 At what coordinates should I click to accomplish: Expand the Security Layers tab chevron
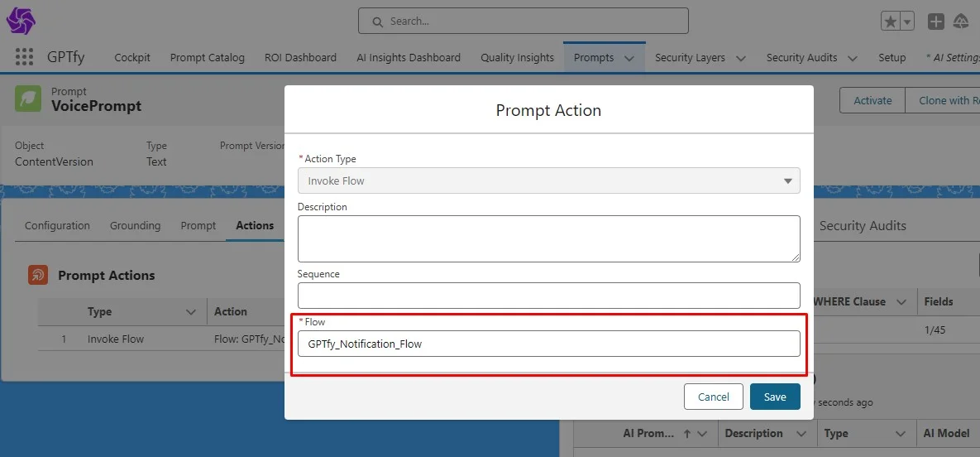pyautogui.click(x=741, y=58)
